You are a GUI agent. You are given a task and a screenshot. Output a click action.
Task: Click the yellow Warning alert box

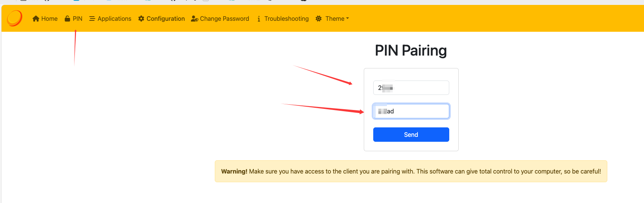pos(411,171)
